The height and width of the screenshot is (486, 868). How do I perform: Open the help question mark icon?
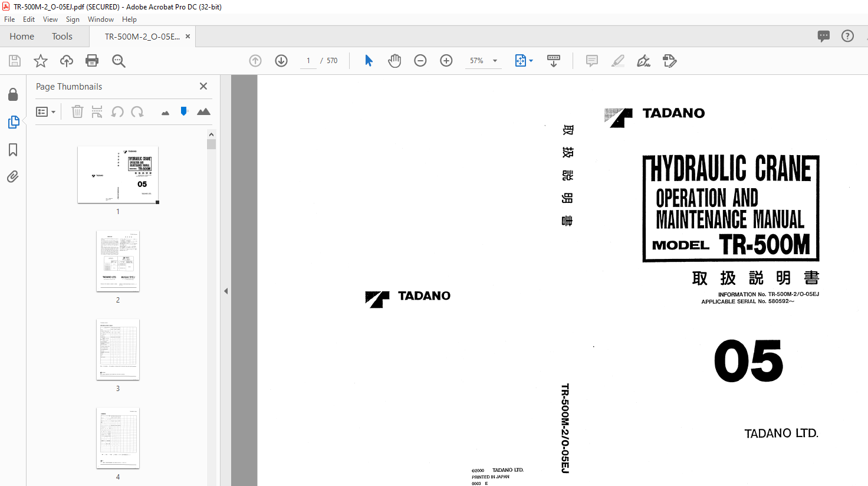[x=847, y=36]
